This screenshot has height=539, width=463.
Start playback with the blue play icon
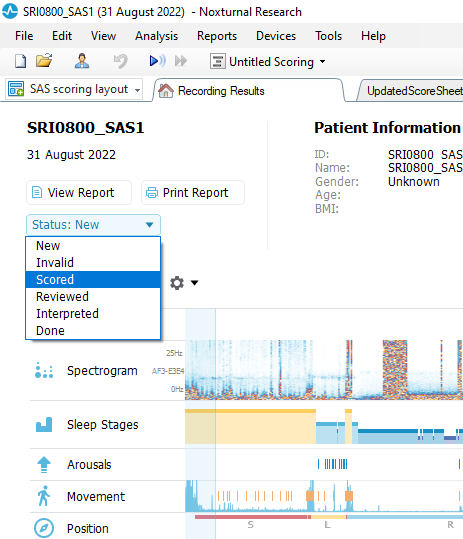click(157, 61)
